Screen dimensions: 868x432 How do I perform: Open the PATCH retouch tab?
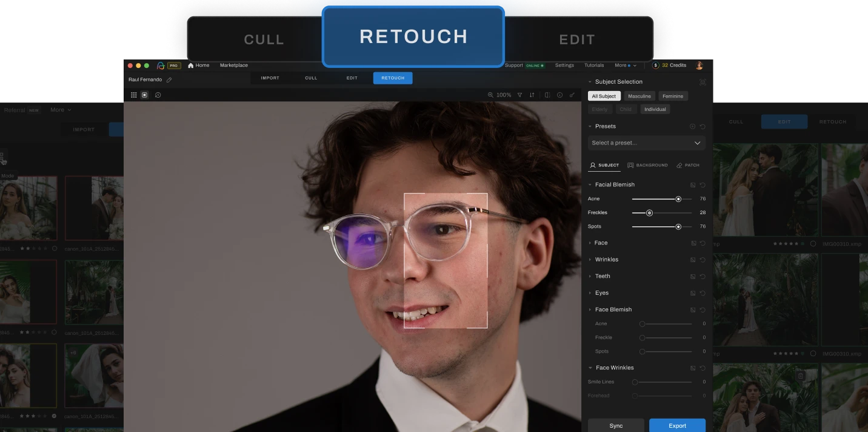(x=688, y=165)
